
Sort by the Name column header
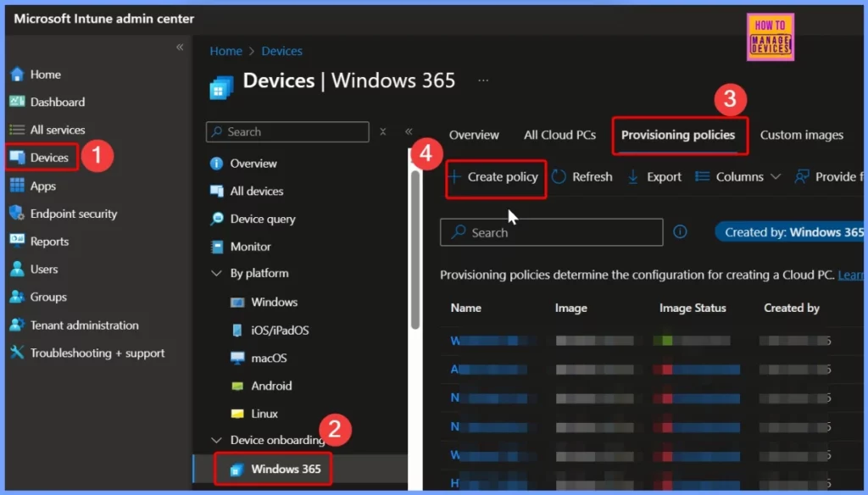pos(465,309)
